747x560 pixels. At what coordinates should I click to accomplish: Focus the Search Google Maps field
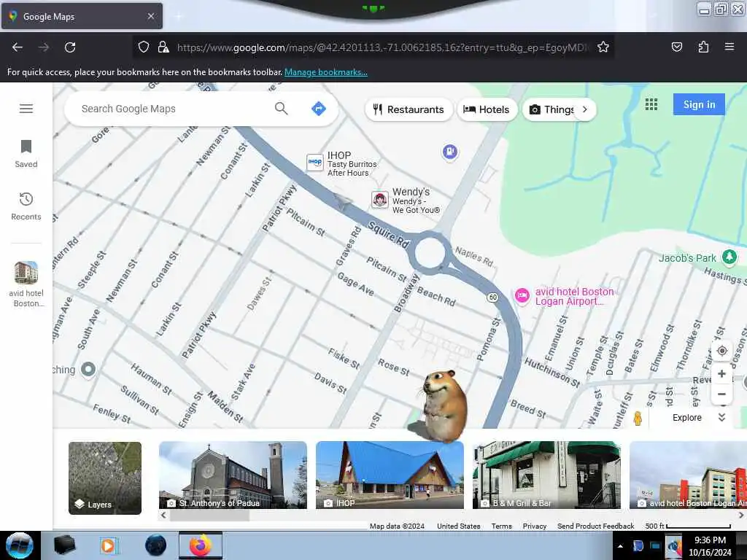coord(174,109)
